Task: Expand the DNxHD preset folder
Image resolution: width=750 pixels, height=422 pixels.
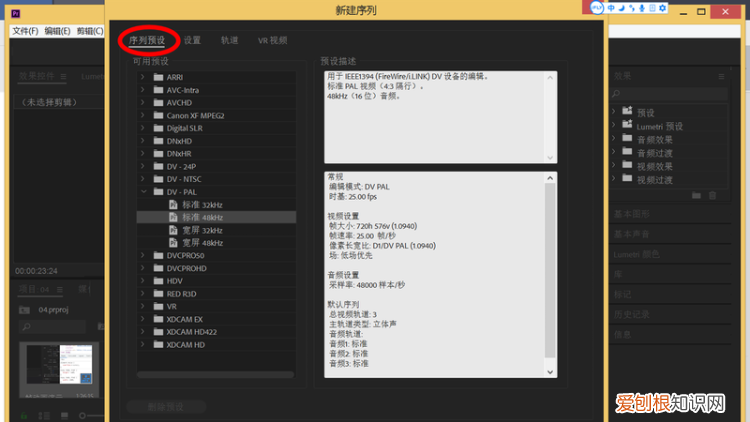Action: pos(143,140)
